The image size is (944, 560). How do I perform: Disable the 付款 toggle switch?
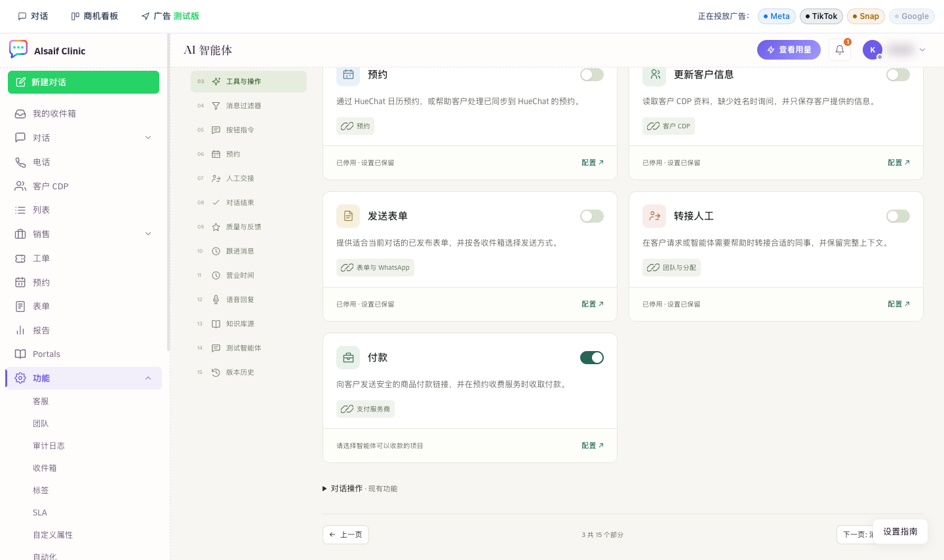coord(592,358)
